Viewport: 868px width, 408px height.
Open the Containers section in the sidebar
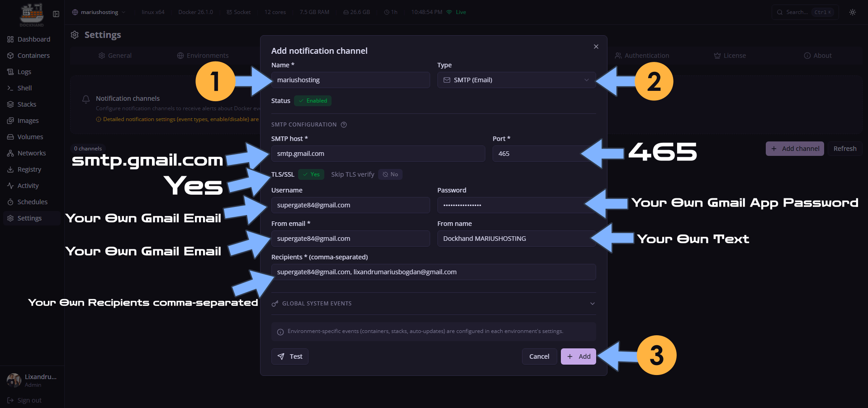point(33,55)
